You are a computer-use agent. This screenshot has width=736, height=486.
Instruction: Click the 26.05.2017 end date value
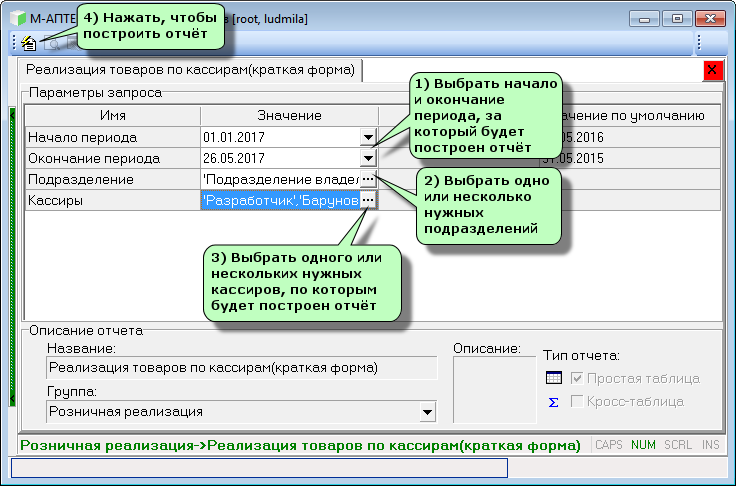tap(281, 158)
